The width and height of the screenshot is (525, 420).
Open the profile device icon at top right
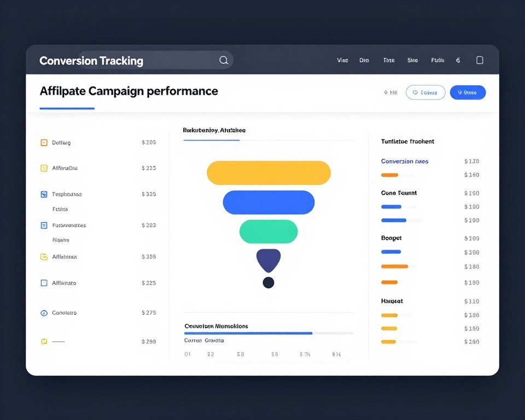point(480,60)
